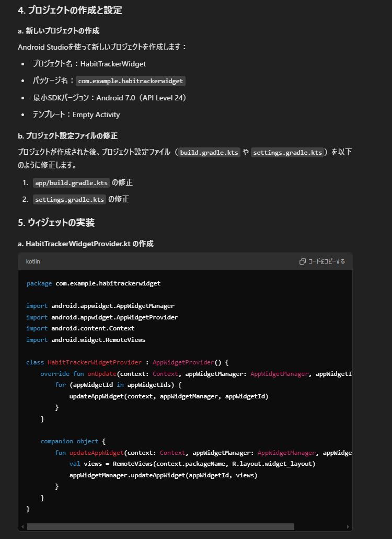Click 'import android.appwidget.AppWidgetManager' line
392x539 pixels.
[x=100, y=306]
